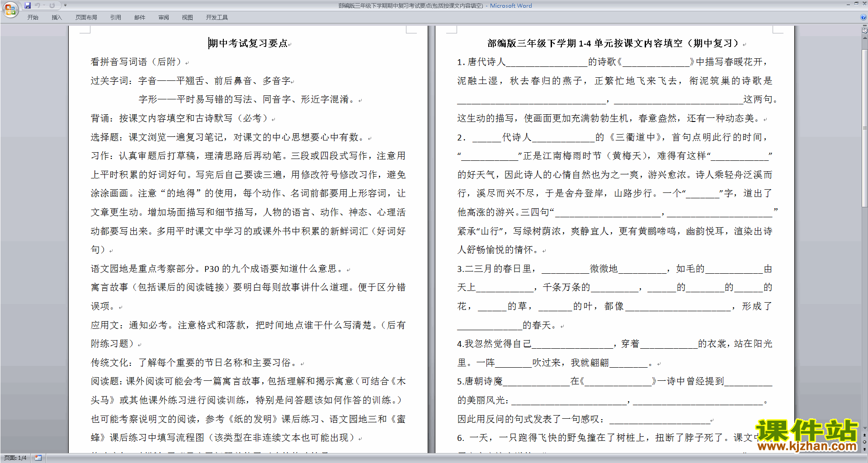Close the Word window
868x463 pixels.
click(864, 4)
